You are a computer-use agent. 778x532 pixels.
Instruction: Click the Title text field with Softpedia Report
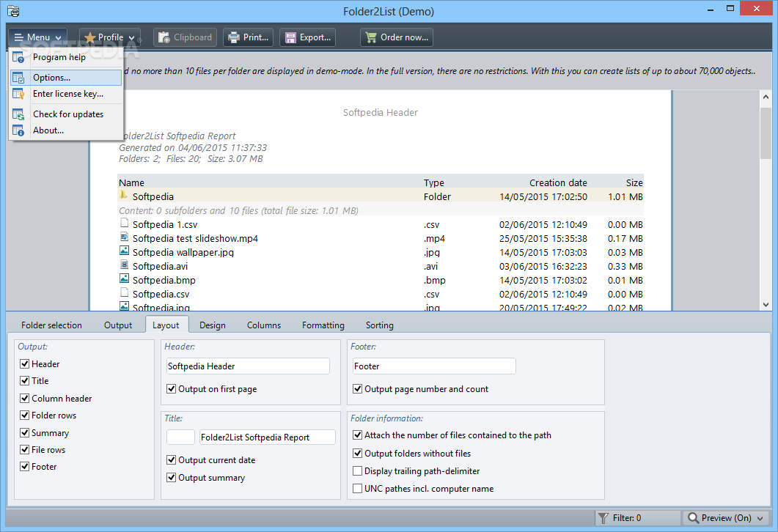pyautogui.click(x=268, y=437)
